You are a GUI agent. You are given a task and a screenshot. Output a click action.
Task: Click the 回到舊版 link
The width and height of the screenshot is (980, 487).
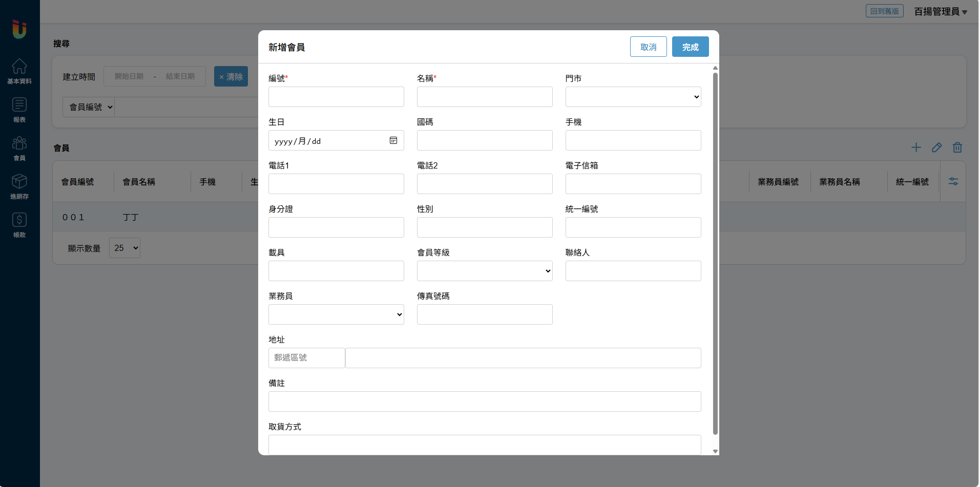point(884,11)
